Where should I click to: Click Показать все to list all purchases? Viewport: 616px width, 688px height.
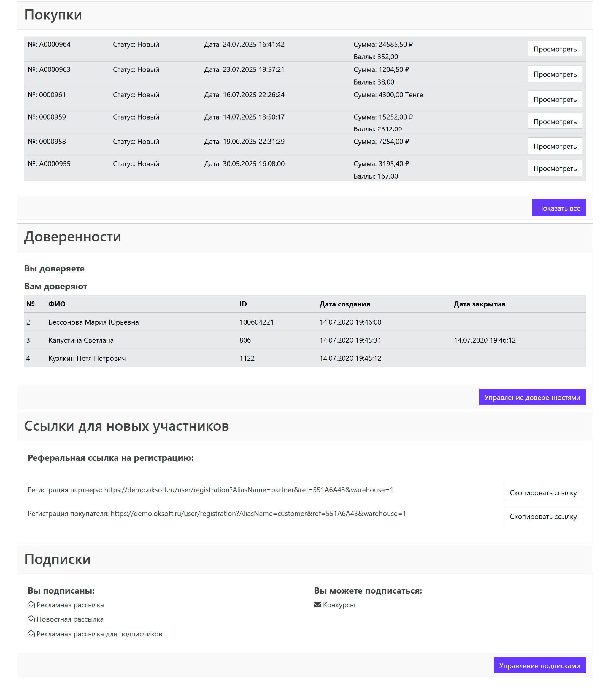point(559,207)
